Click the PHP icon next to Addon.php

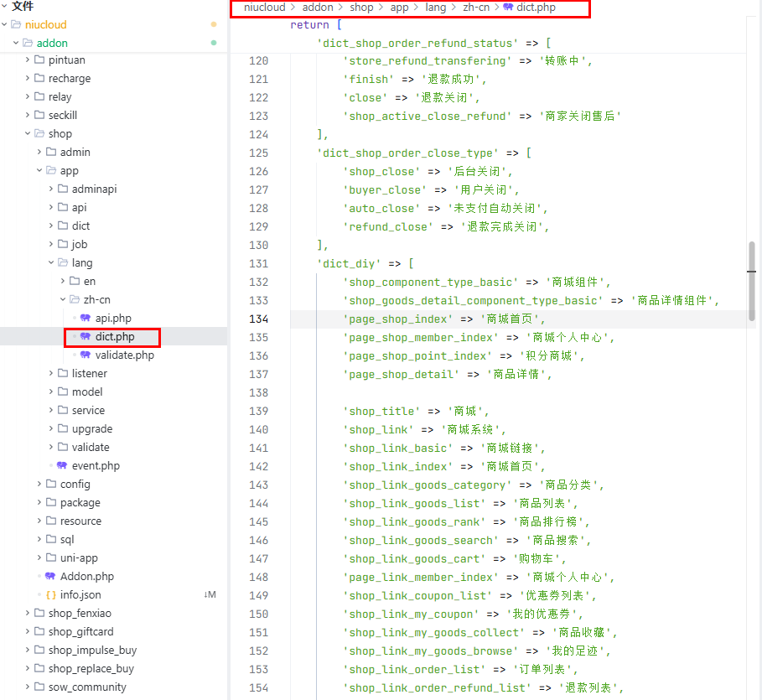[49, 577]
